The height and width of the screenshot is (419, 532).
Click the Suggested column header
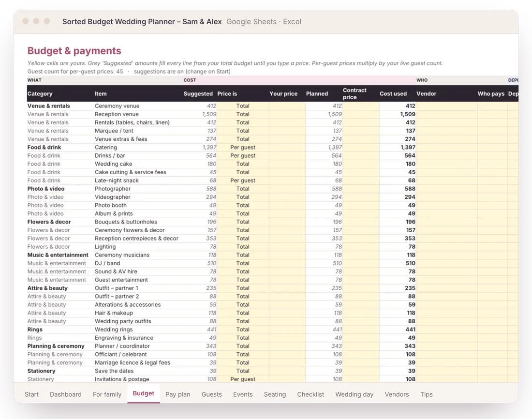198,94
